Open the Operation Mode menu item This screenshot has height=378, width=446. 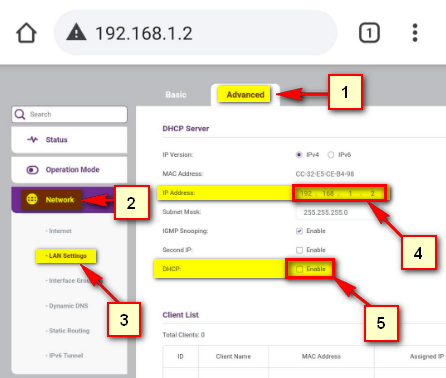tap(69, 170)
